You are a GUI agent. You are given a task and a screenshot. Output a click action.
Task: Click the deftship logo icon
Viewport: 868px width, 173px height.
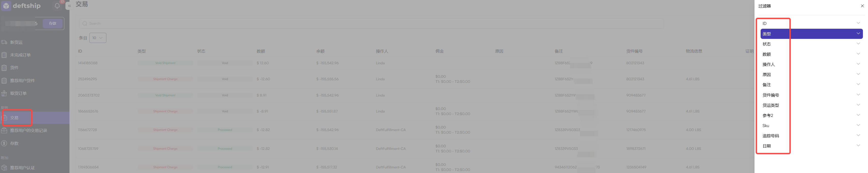6,5
